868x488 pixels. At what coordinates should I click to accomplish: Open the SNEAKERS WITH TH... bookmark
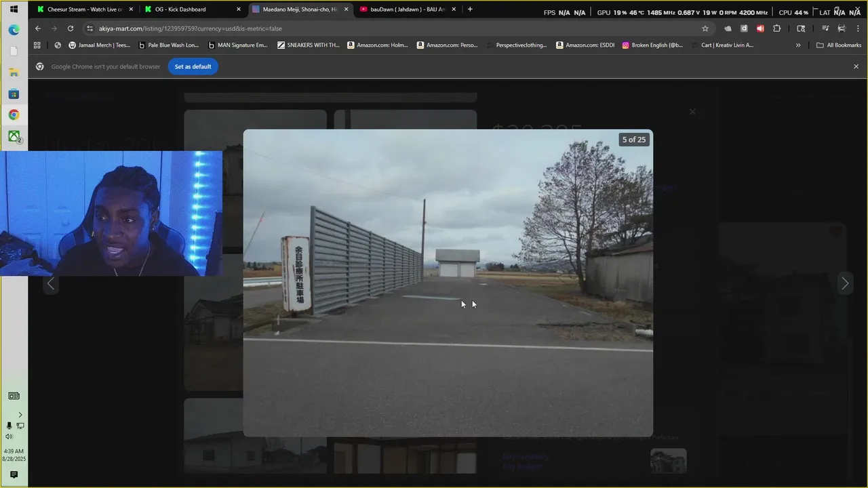(x=309, y=45)
